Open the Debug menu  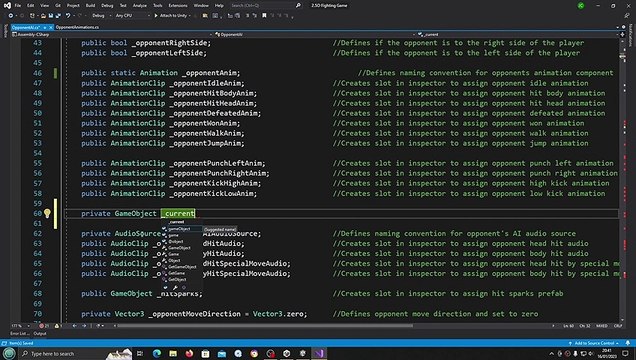107,6
